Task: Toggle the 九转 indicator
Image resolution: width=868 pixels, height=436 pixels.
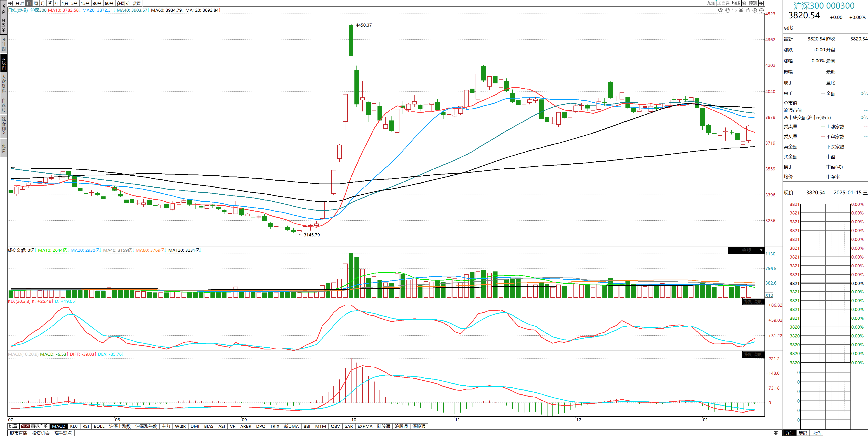Action: tap(711, 3)
